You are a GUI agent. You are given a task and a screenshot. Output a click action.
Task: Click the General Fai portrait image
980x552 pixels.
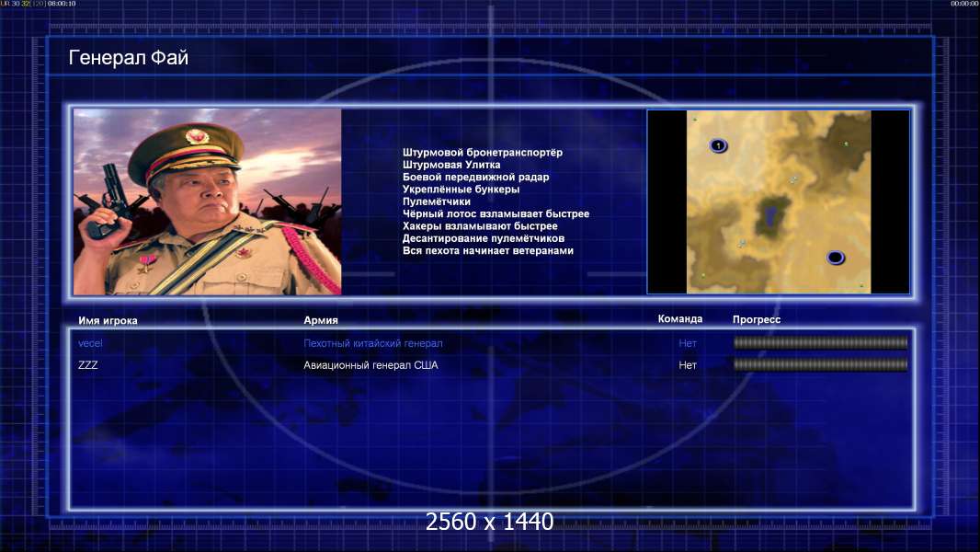point(208,201)
